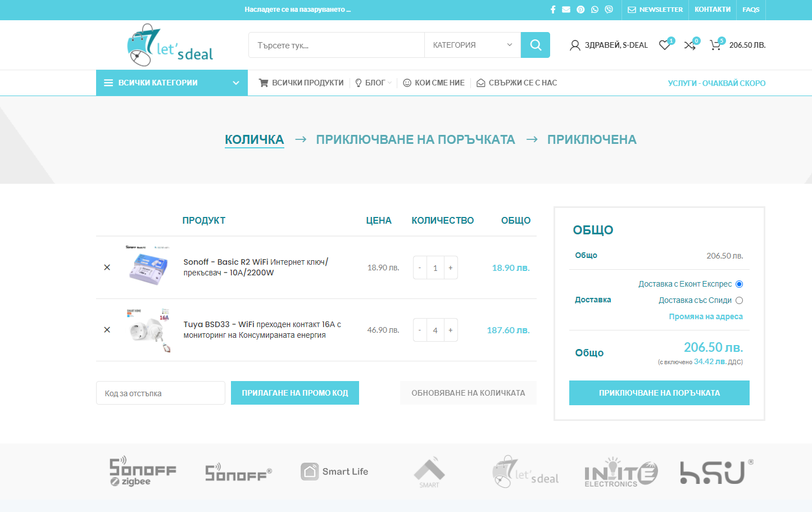The width and height of the screenshot is (812, 512).
Task: Remove Tuya BSD33 from cart
Action: click(107, 330)
